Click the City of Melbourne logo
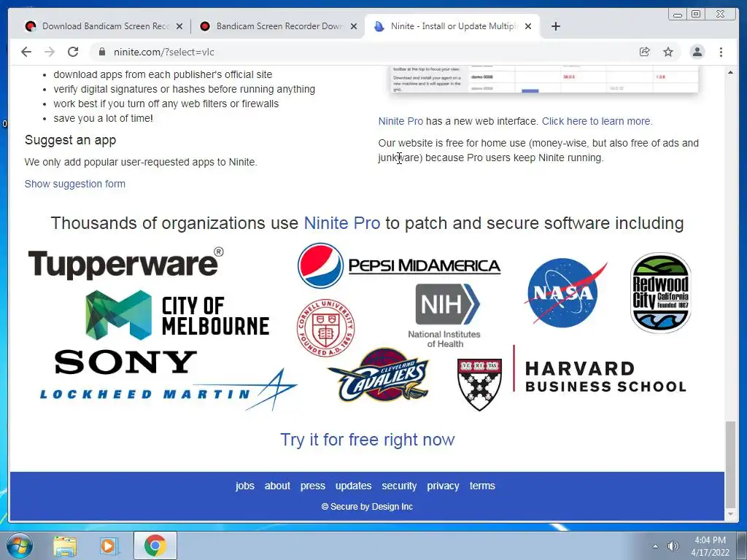 coord(177,315)
